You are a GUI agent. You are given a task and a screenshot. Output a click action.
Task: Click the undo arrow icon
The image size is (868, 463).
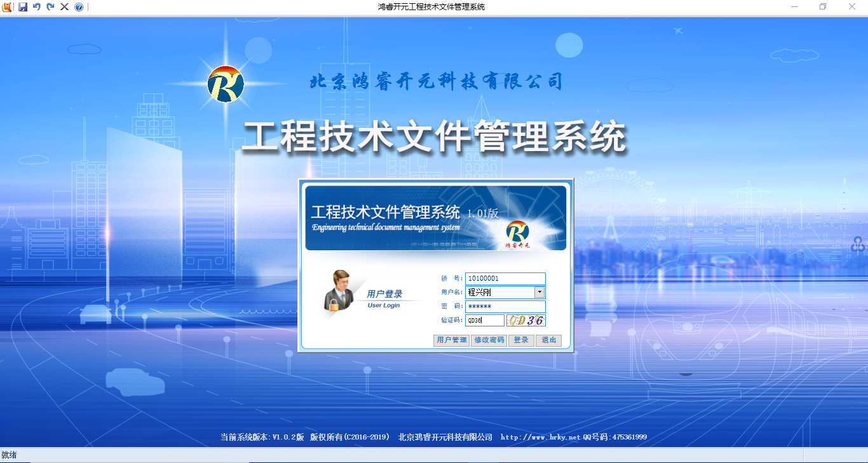tap(36, 7)
